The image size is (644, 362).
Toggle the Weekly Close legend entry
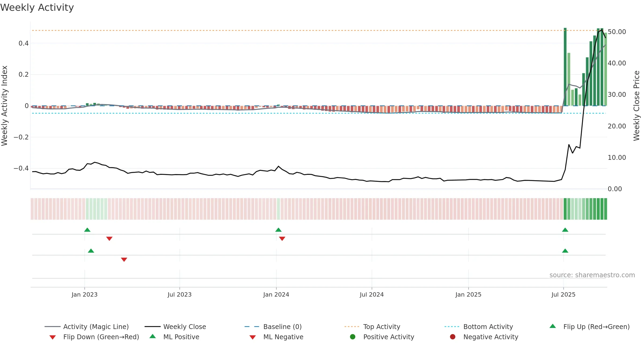click(x=175, y=327)
